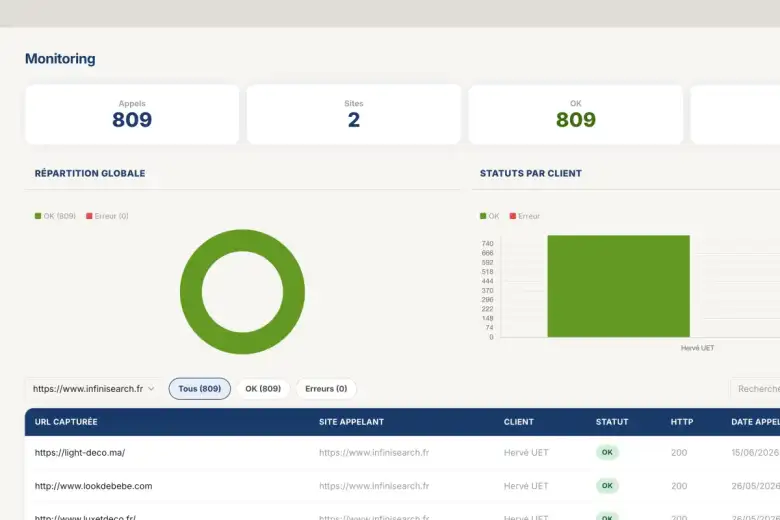Click Hervé UET in lookdebebe.com row

[526, 486]
